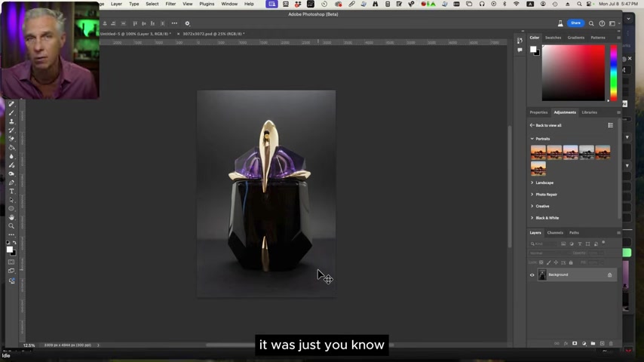Screen dimensions: 644x362
Task: Align top edges in options bar
Action: coord(135,23)
